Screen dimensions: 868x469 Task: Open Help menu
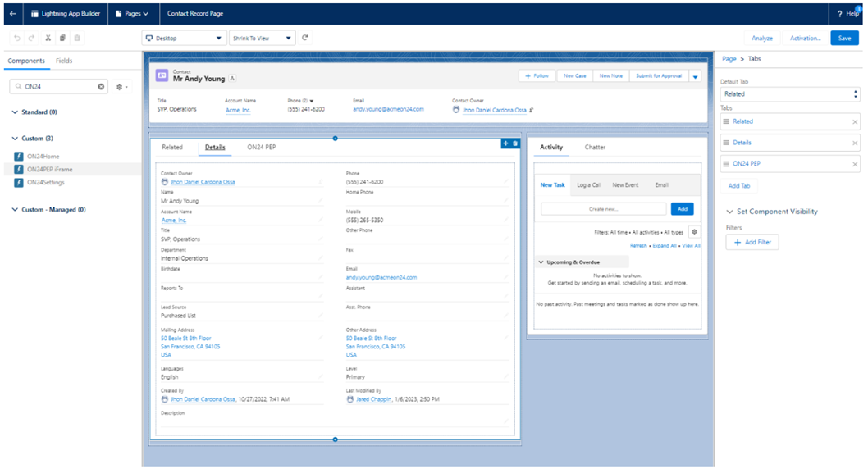(848, 14)
